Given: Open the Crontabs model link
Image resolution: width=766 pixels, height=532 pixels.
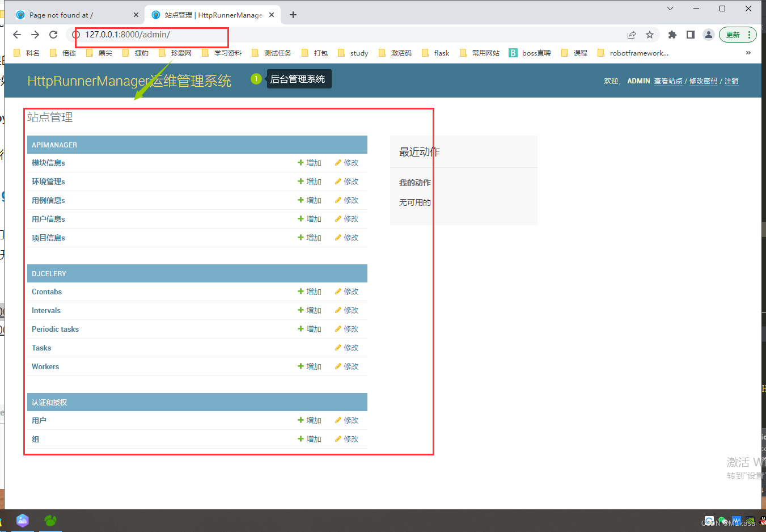Looking at the screenshot, I should tap(46, 292).
